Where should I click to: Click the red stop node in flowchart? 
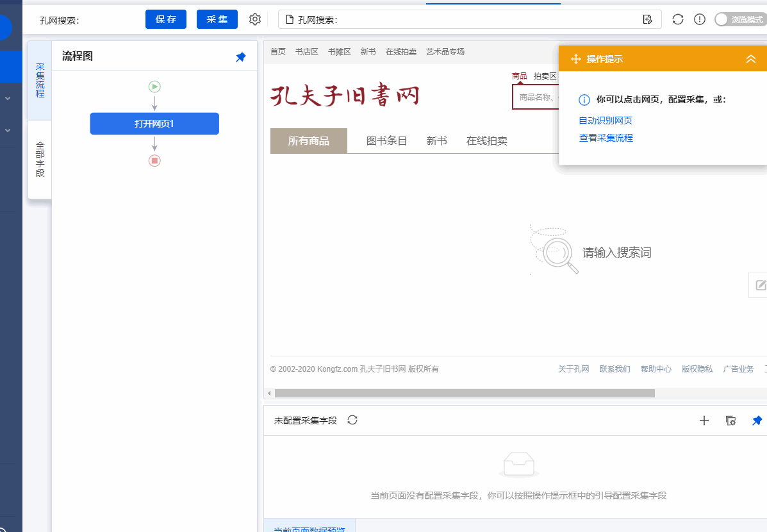point(154,160)
